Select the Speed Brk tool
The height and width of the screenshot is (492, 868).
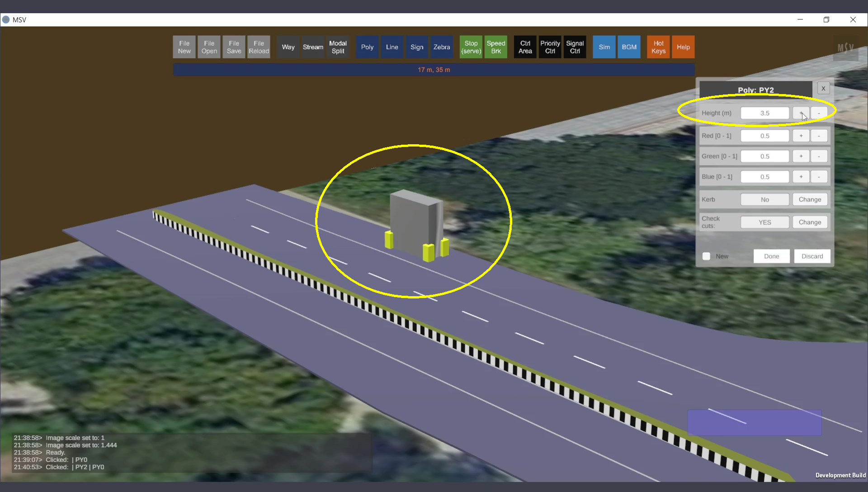click(x=496, y=47)
